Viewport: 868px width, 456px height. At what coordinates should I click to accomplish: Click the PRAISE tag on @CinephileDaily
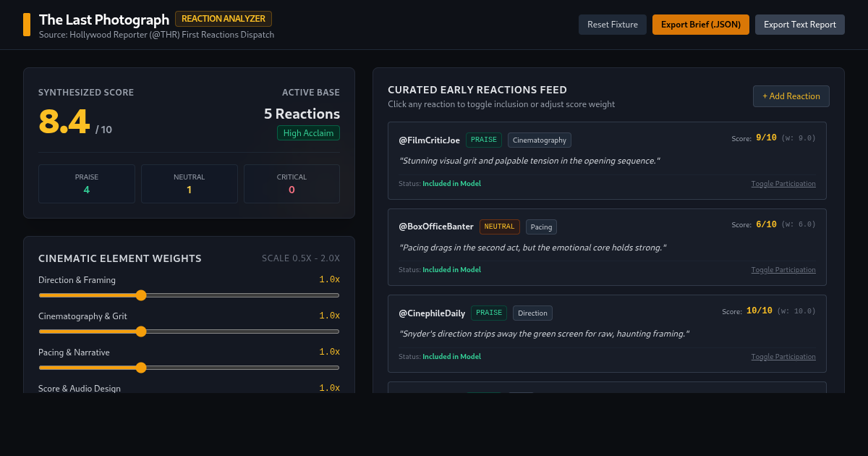coord(489,313)
